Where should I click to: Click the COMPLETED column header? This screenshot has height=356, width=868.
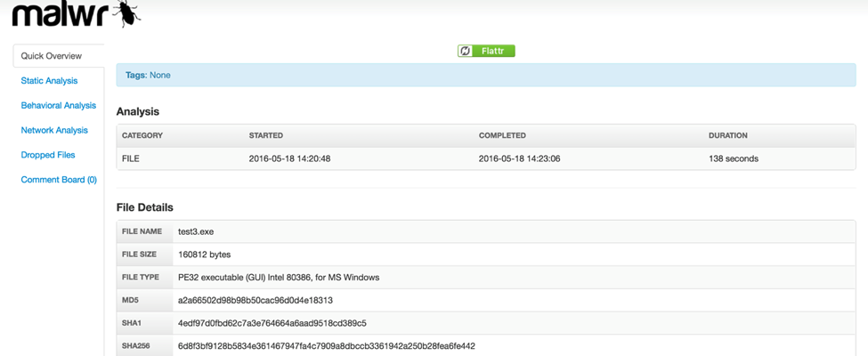click(502, 135)
